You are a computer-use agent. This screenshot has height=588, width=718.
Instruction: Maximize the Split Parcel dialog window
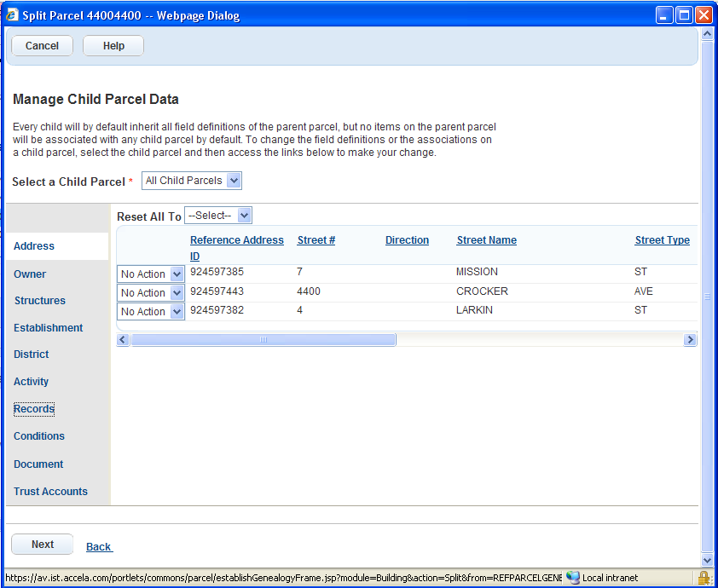click(684, 15)
